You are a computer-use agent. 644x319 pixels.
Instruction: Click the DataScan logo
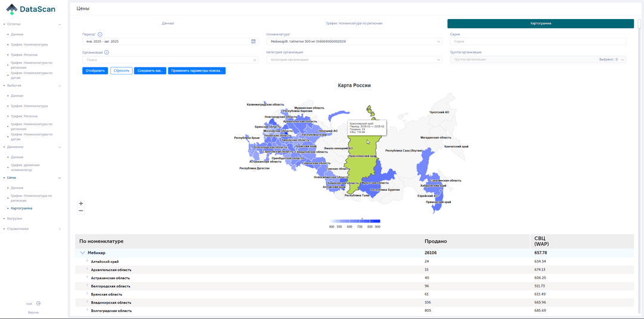31,9
